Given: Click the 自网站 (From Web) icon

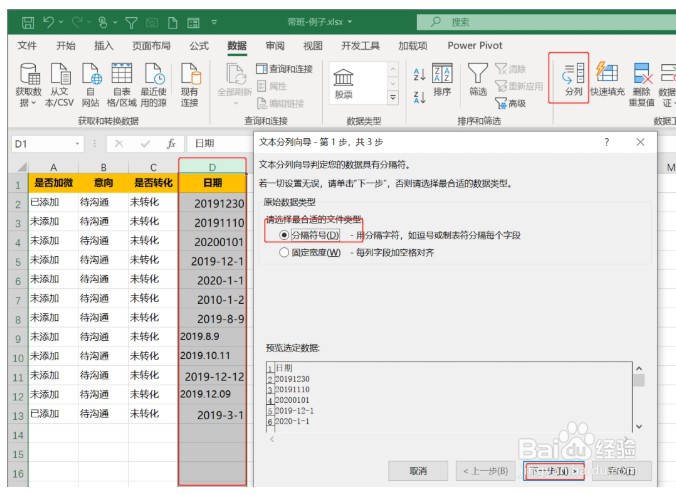Looking at the screenshot, I should point(91,73).
